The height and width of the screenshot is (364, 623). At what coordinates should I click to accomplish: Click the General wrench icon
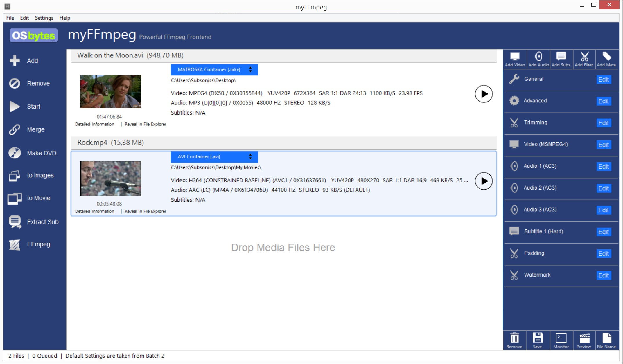coord(514,79)
